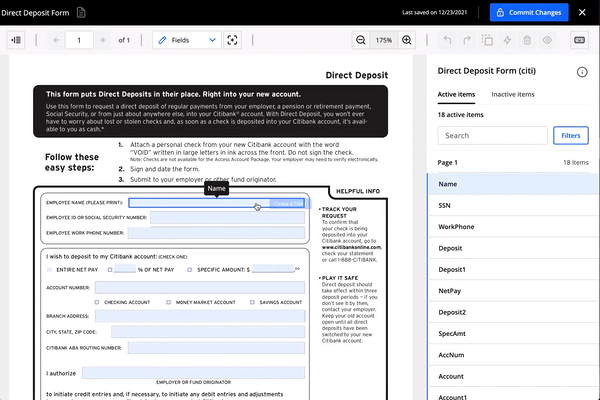The width and height of the screenshot is (600, 400).
Task: Click the 175% zoom level field
Action: tap(383, 40)
